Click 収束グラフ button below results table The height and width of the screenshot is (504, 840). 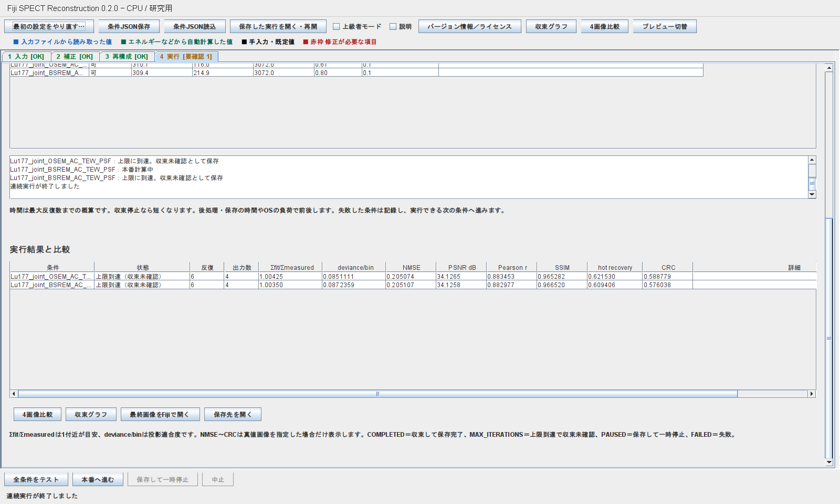tap(91, 415)
